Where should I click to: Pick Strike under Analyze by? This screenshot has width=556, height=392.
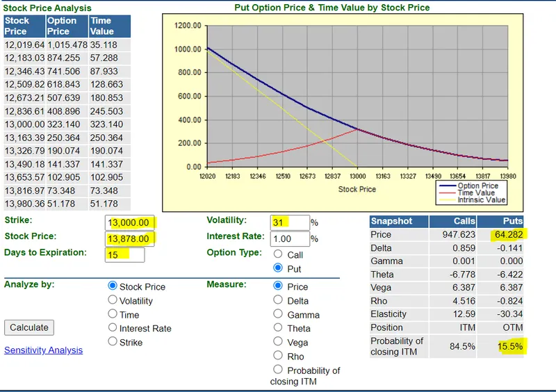pos(113,342)
